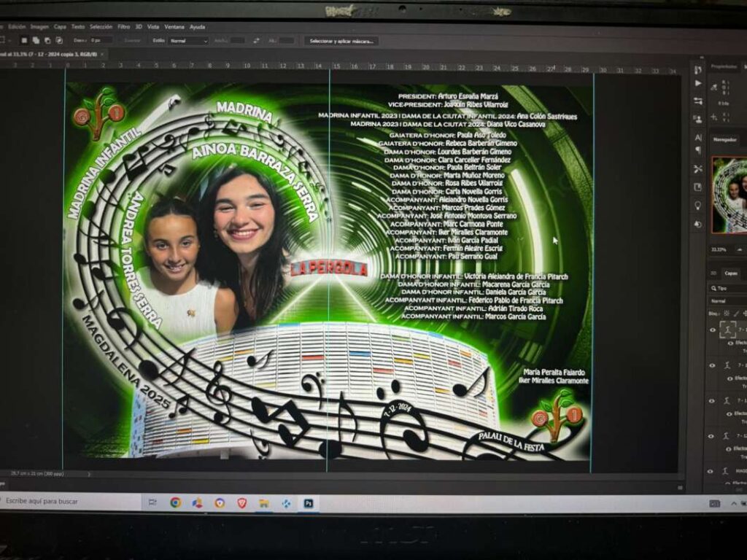Image resolution: width=747 pixels, height=560 pixels.
Task: Switch to the Capas panel tab
Action: [x=730, y=273]
